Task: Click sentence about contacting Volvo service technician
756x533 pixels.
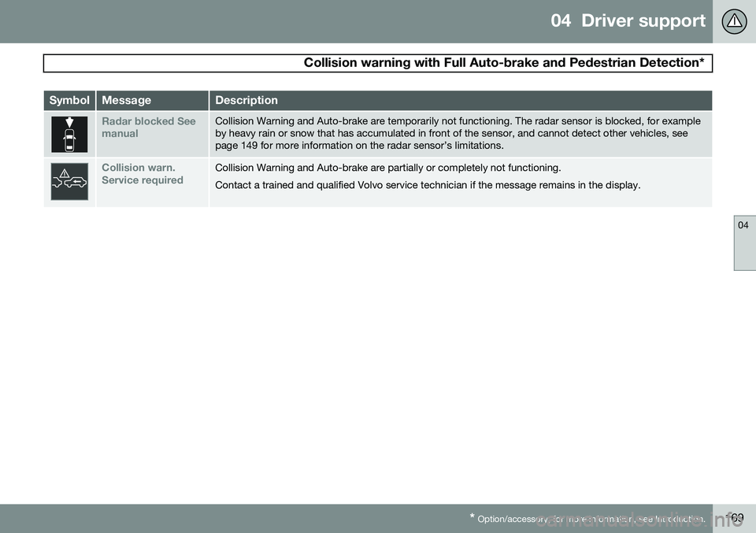Action: pos(428,185)
